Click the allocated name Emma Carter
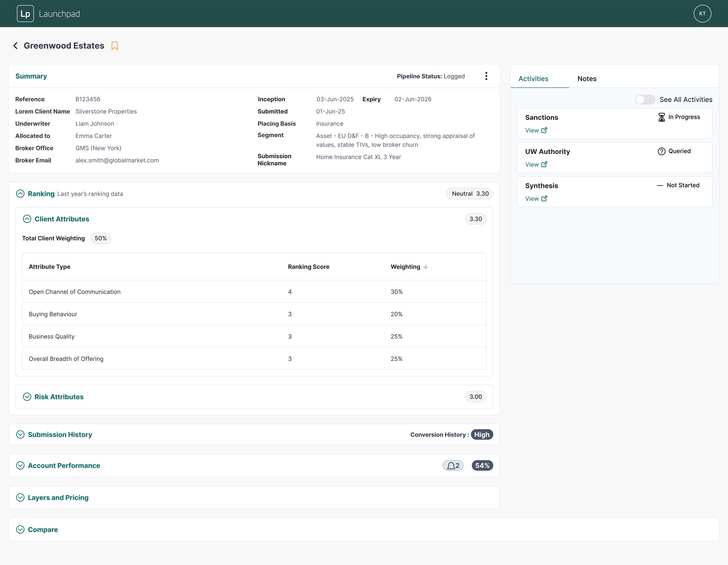Image resolution: width=728 pixels, height=565 pixels. 94,136
